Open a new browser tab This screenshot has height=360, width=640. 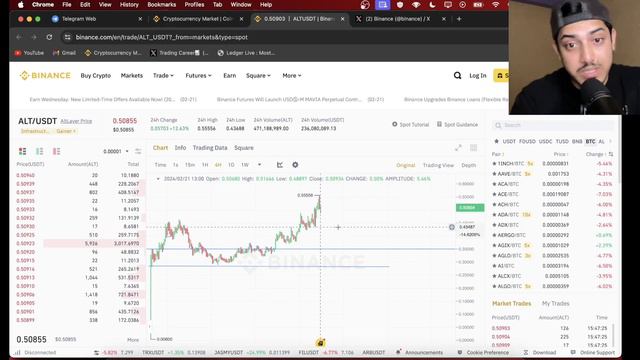coord(459,19)
